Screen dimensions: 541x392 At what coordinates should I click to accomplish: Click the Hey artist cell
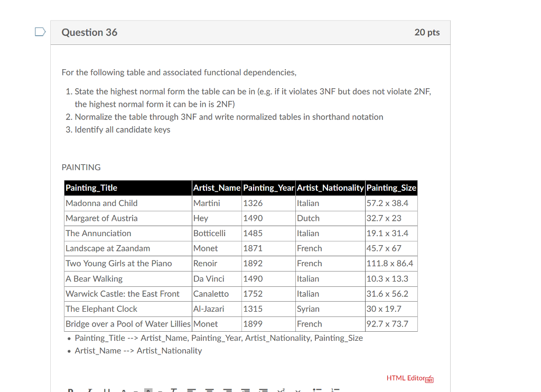pyautogui.click(x=217, y=218)
